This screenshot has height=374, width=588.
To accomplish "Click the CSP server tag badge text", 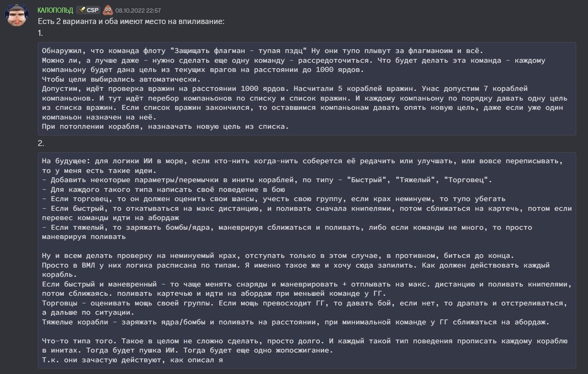I will point(93,10).
